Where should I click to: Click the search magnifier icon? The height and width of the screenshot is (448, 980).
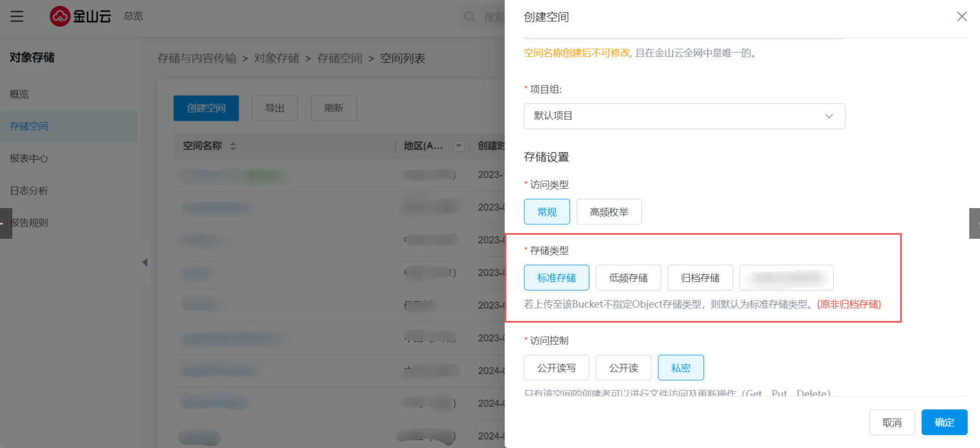click(470, 17)
